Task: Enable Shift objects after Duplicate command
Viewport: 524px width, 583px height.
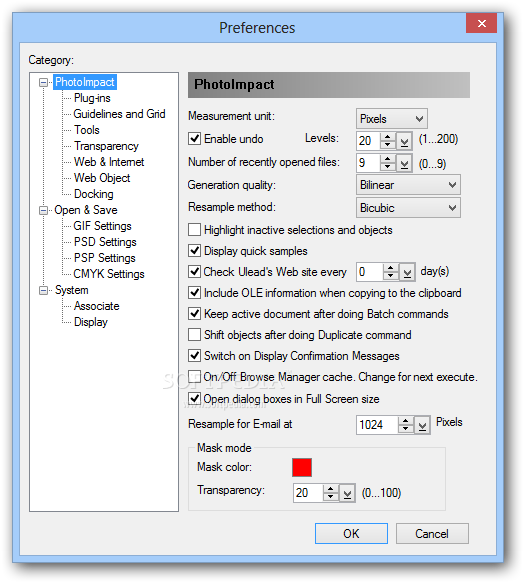Action: click(x=195, y=335)
